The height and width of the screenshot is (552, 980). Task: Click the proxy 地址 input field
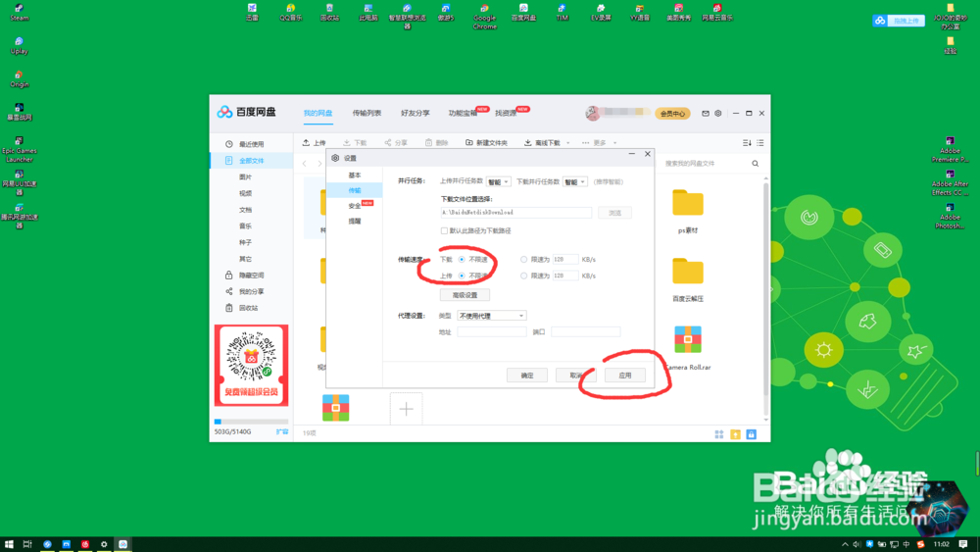pyautogui.click(x=491, y=332)
